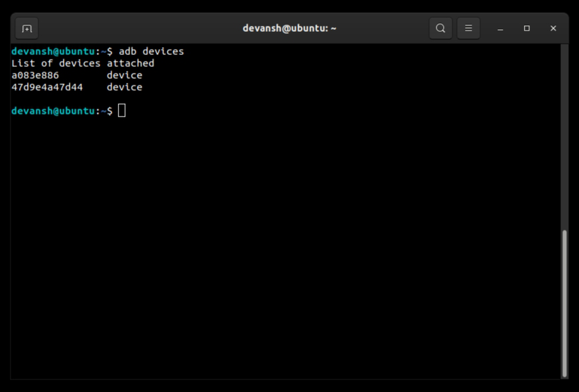Click the first devansh@ubuntu prompt text
The width and height of the screenshot is (579, 392).
pyautogui.click(x=53, y=51)
